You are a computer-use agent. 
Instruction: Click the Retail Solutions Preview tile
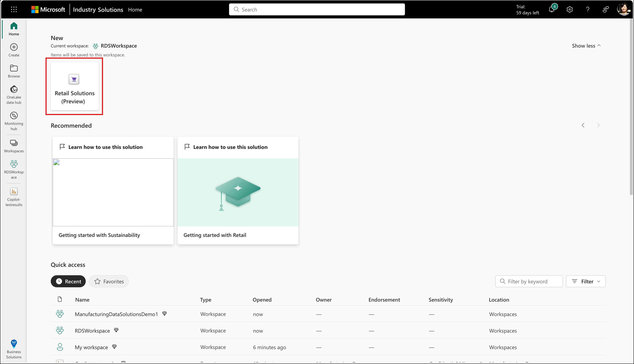tap(74, 87)
